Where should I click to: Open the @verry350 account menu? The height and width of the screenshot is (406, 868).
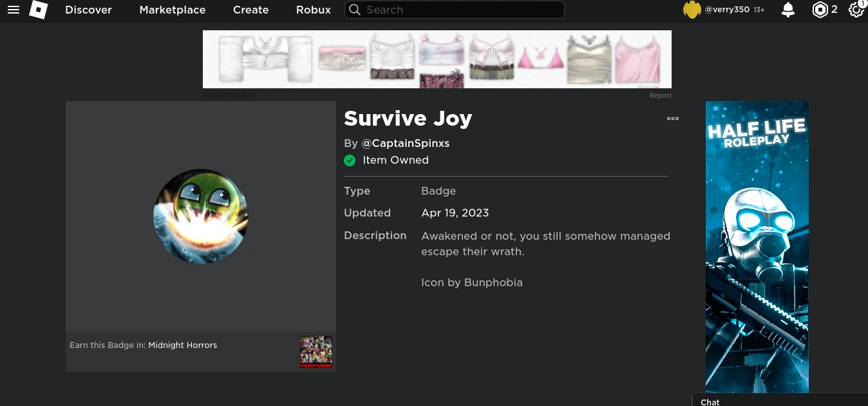[727, 10]
